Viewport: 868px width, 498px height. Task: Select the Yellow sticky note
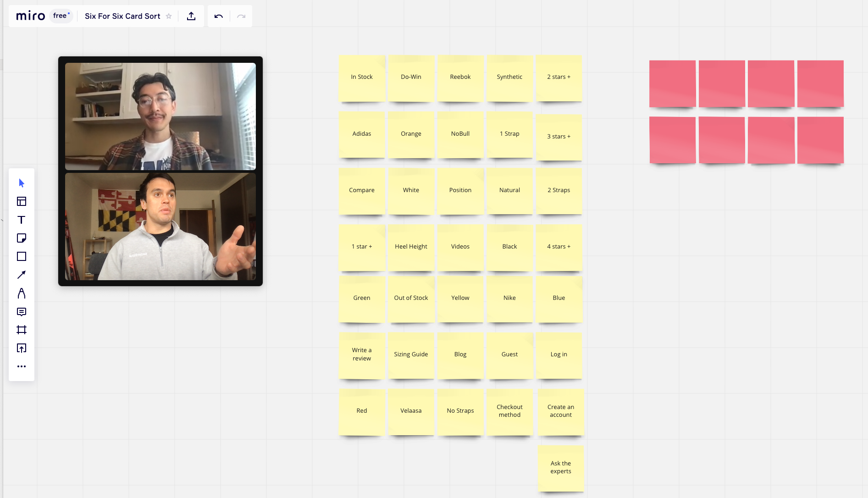click(x=460, y=299)
